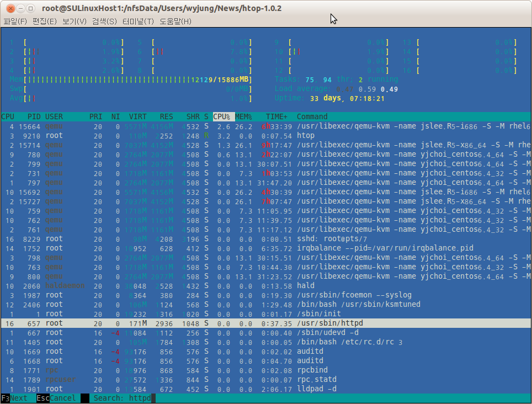Viewport: 532px width, 404px height.
Task: Sort by the PRI column header
Action: [x=95, y=116]
